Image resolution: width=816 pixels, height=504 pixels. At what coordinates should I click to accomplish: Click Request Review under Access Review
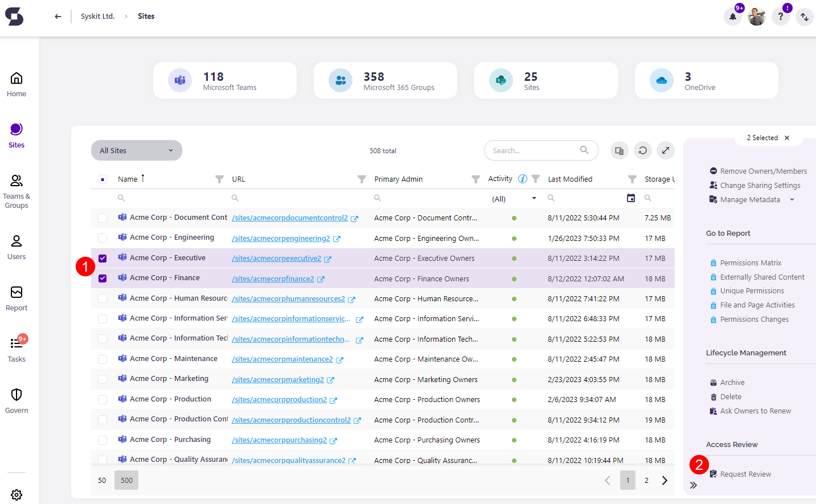745,474
